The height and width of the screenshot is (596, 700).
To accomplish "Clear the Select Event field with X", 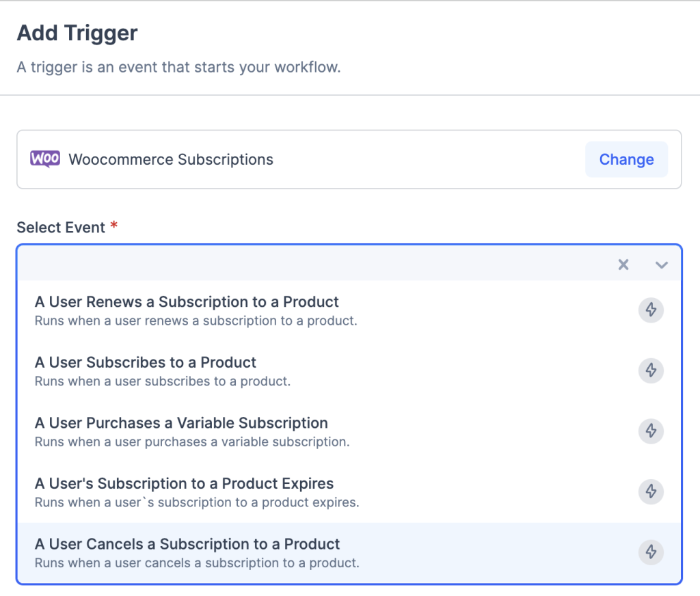I will click(x=623, y=265).
